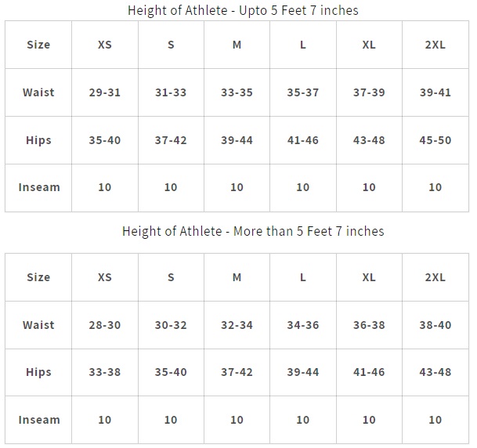Click the 'More than 5 Feet 7 inches' heading
Screen dimensions: 477x448
tap(253, 232)
